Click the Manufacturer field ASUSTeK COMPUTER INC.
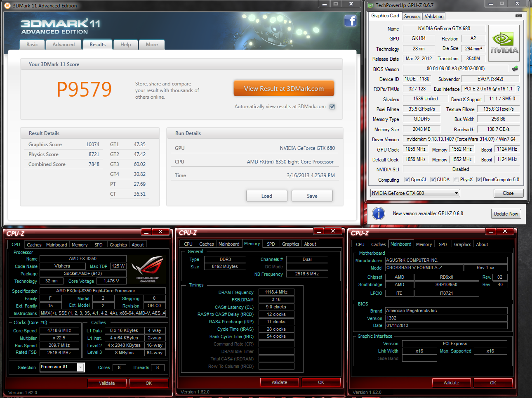The image size is (532, 398). pos(446,260)
